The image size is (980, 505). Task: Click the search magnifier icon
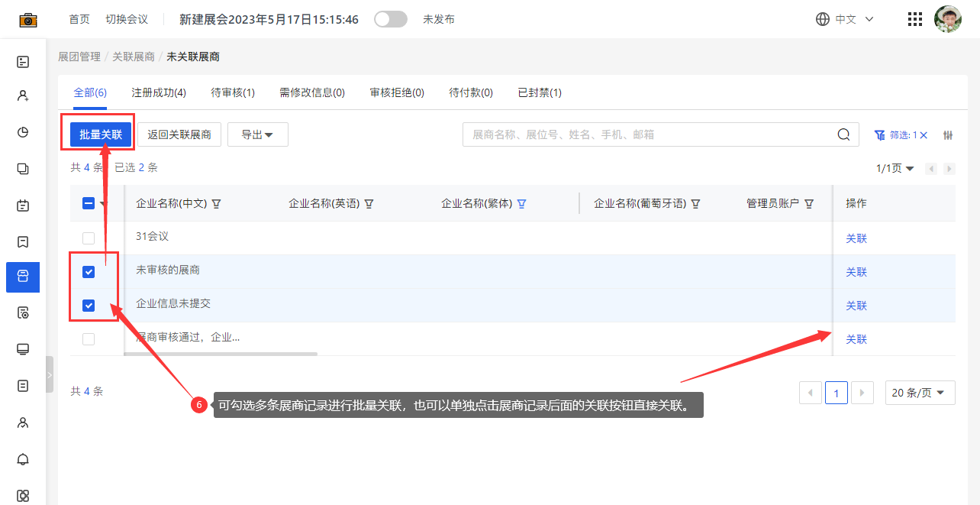click(843, 134)
